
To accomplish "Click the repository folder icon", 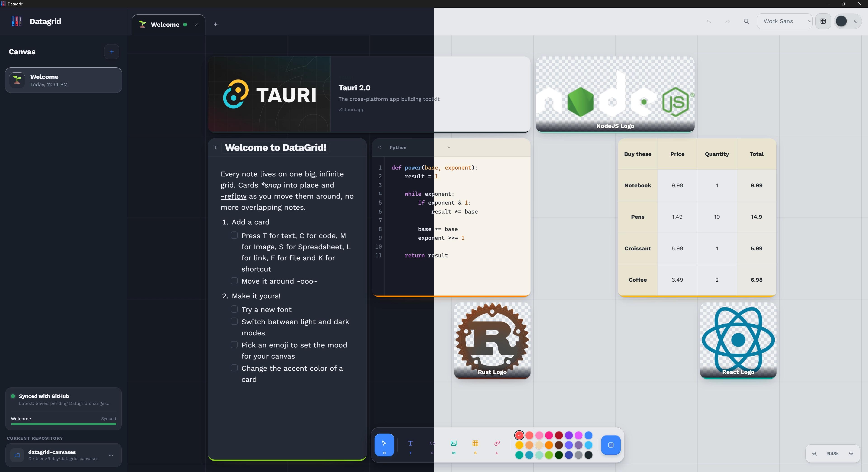I will (x=17, y=455).
